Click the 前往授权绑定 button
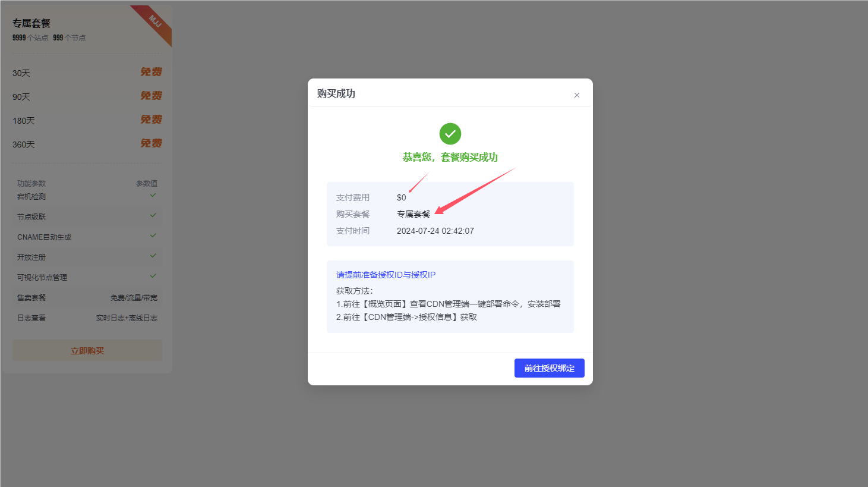Viewport: 868px width, 487px height. coord(549,367)
